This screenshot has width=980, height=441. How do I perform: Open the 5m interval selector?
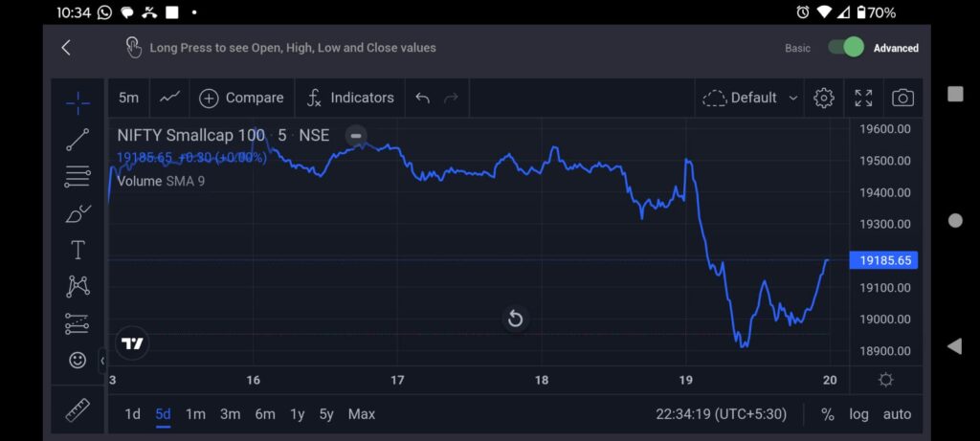tap(129, 98)
